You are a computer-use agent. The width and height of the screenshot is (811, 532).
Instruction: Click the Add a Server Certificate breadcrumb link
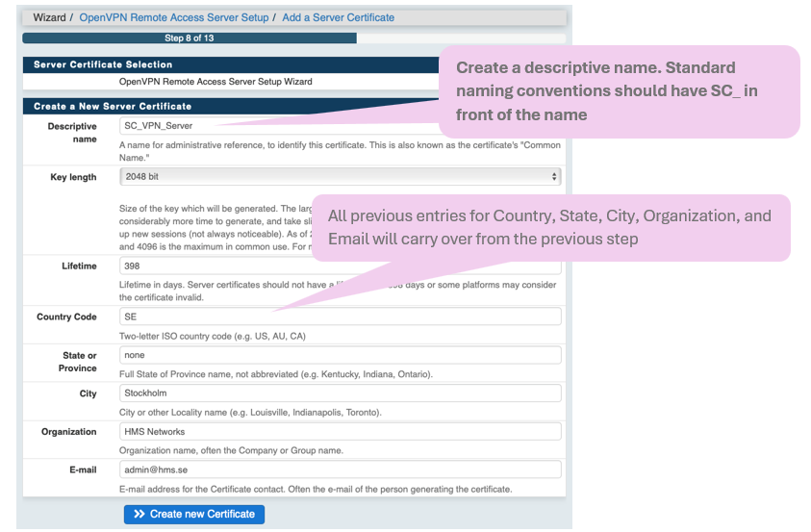338,17
